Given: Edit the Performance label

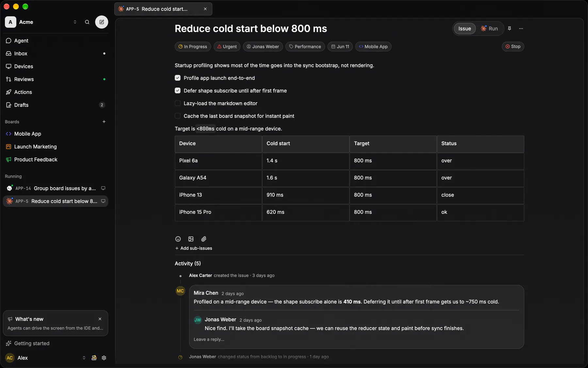Looking at the screenshot, I should [305, 46].
